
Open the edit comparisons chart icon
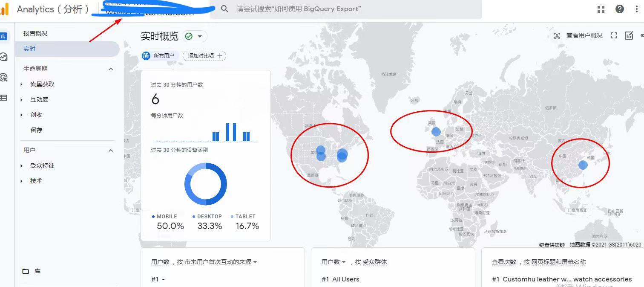click(629, 36)
